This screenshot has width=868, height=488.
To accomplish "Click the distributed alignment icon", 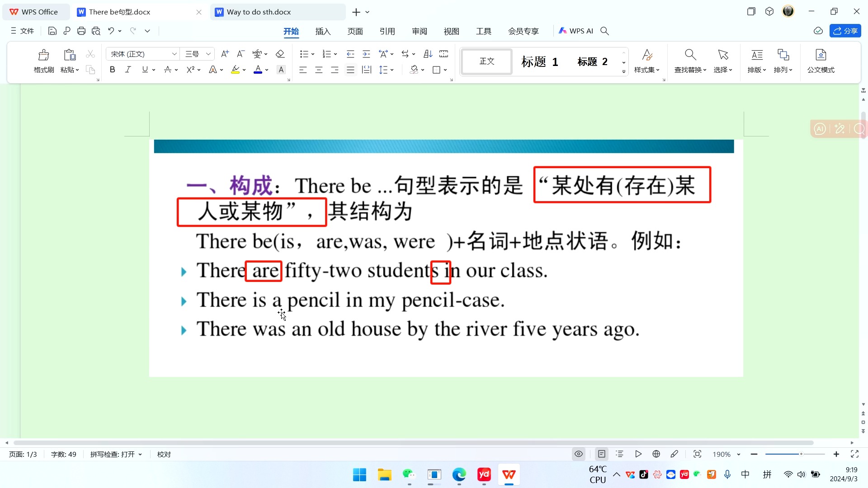I will (367, 70).
